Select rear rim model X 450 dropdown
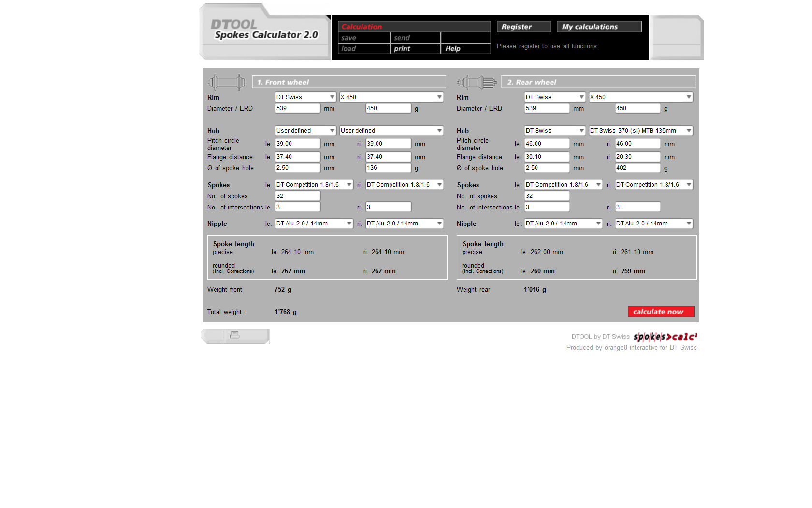The image size is (812, 508). (640, 97)
